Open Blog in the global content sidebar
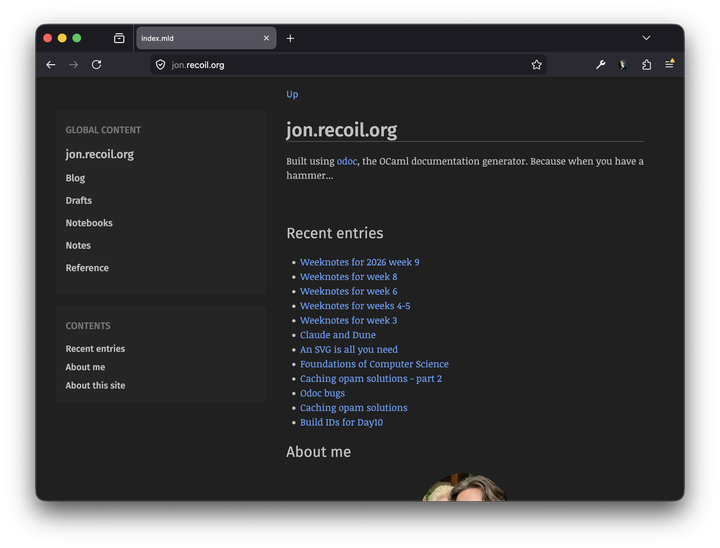This screenshot has width=720, height=548. coord(75,178)
